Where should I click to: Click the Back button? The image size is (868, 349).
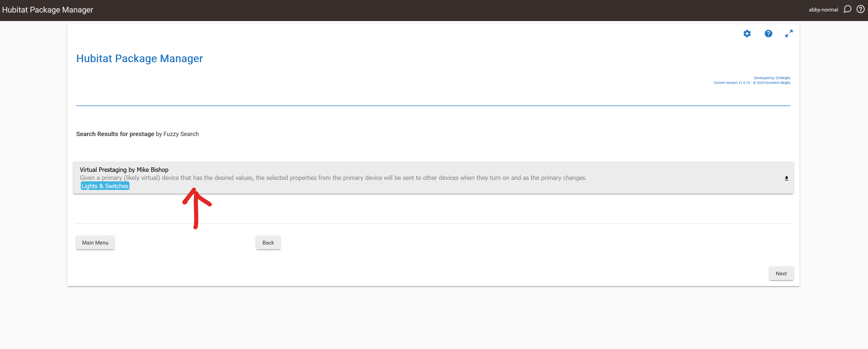[x=268, y=243]
